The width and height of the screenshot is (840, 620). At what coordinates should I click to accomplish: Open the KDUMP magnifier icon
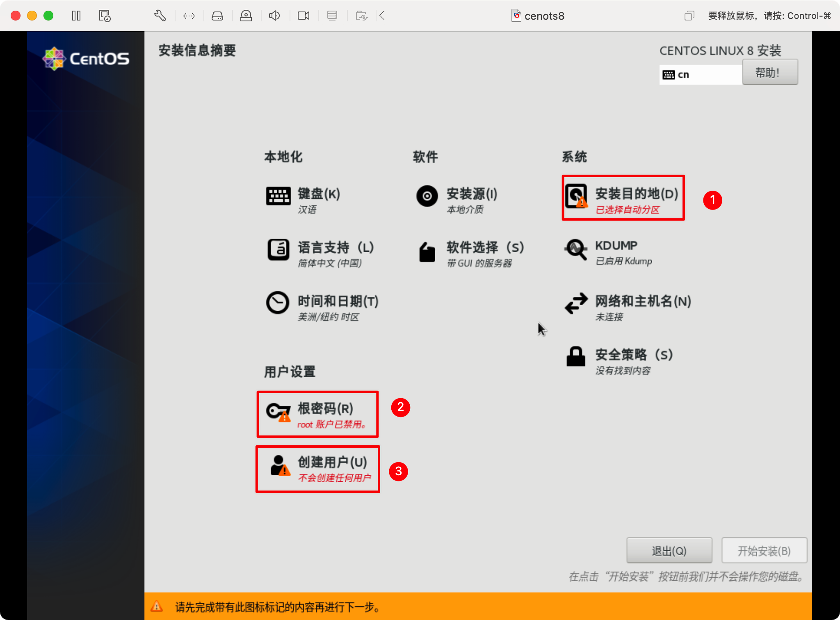click(x=576, y=249)
